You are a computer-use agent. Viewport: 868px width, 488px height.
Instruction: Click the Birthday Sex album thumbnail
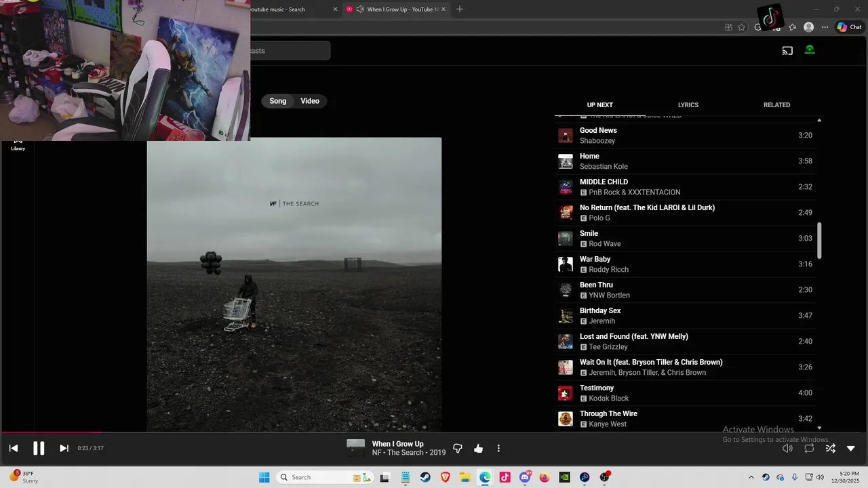[566, 316]
